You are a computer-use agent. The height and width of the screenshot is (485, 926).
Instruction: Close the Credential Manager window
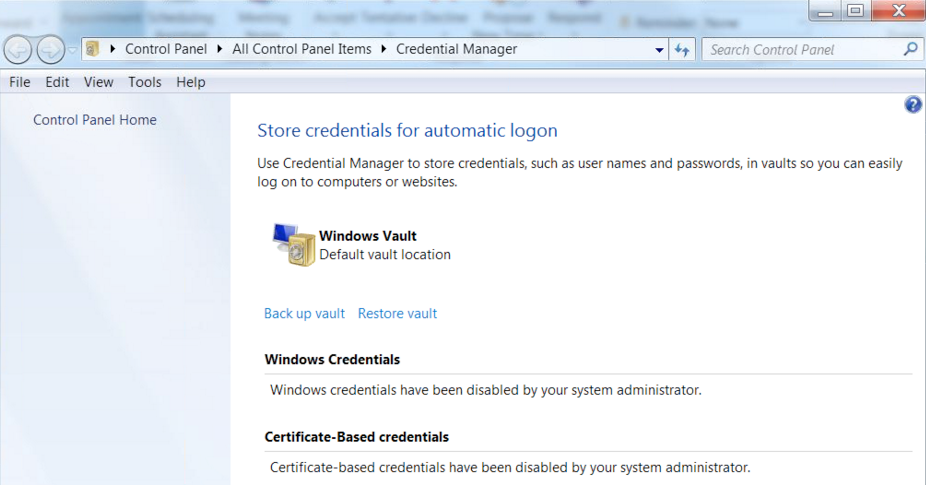[898, 11]
